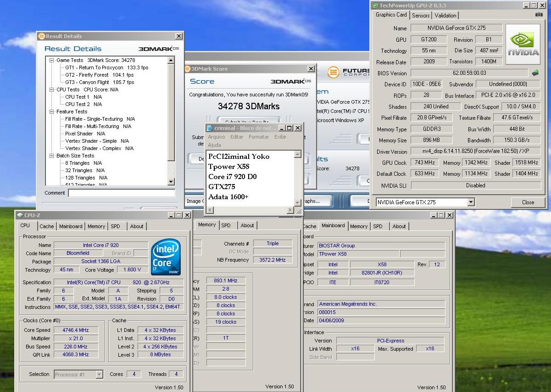
Task: Click the notepad icon in criminal window title
Action: [x=210, y=128]
